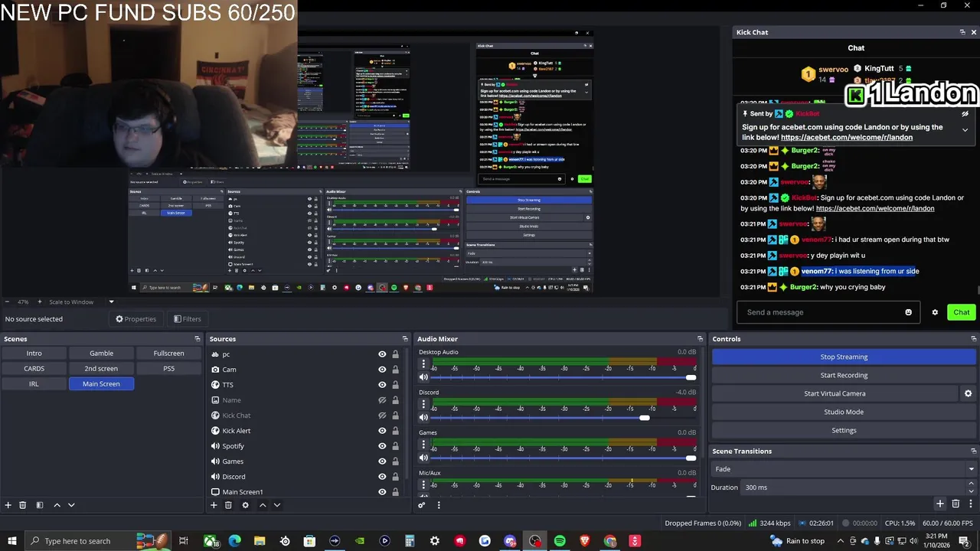Viewport: 980px width, 551px height.
Task: Remove selected scene with trash icon
Action: 23,505
